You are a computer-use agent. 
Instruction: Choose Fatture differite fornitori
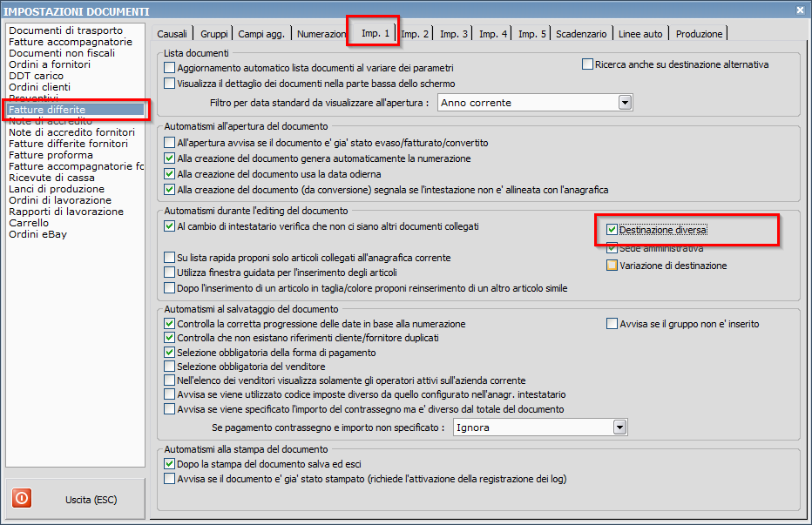pos(68,144)
